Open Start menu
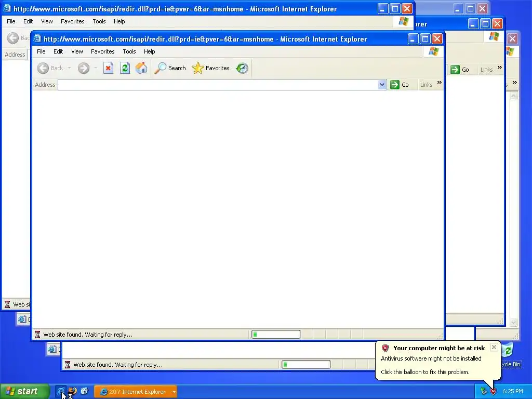The width and height of the screenshot is (532, 399). tap(24, 392)
